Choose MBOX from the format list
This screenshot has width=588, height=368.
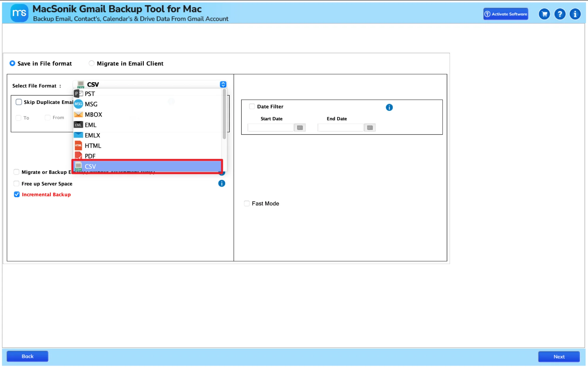[147, 114]
